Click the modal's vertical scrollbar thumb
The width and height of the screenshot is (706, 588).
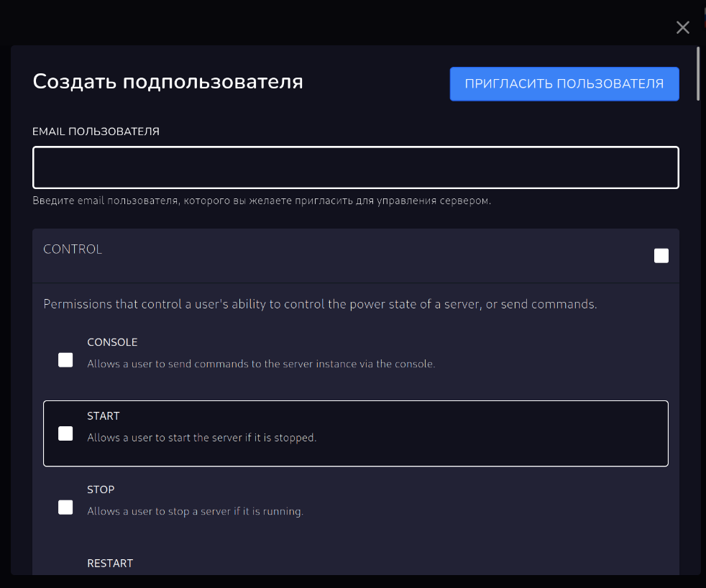(x=699, y=73)
